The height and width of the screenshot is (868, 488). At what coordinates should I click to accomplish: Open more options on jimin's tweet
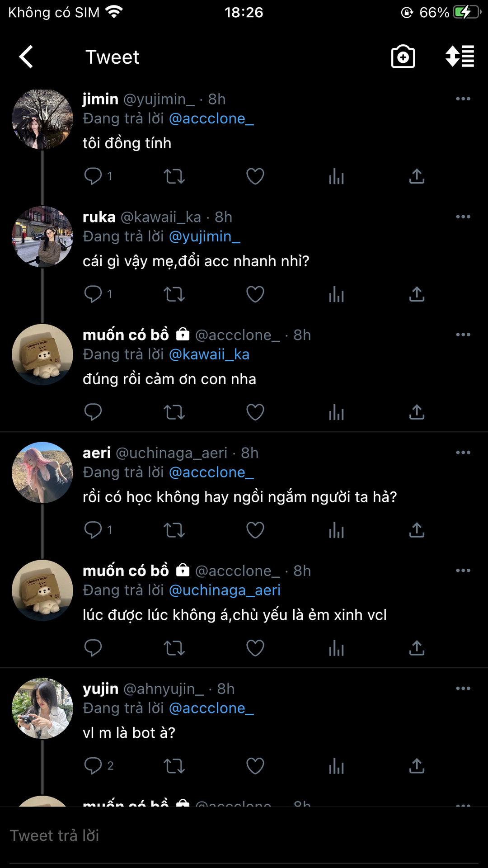click(x=463, y=99)
